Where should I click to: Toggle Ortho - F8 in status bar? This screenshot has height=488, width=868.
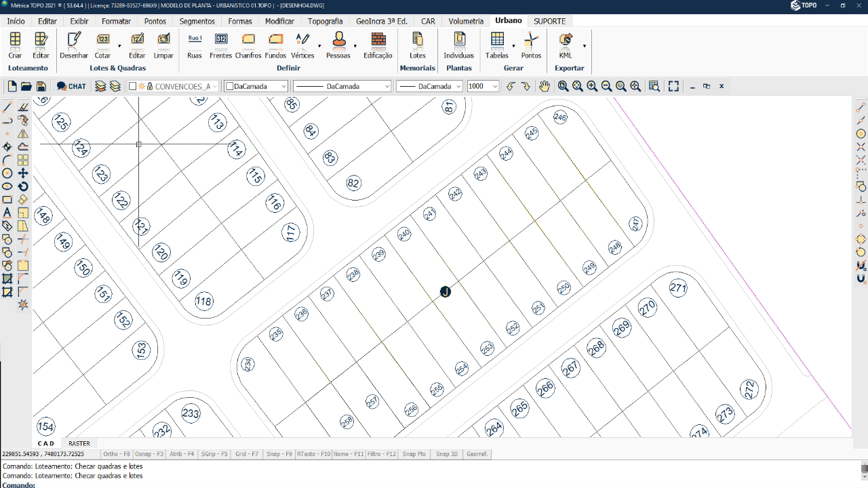[117, 454]
